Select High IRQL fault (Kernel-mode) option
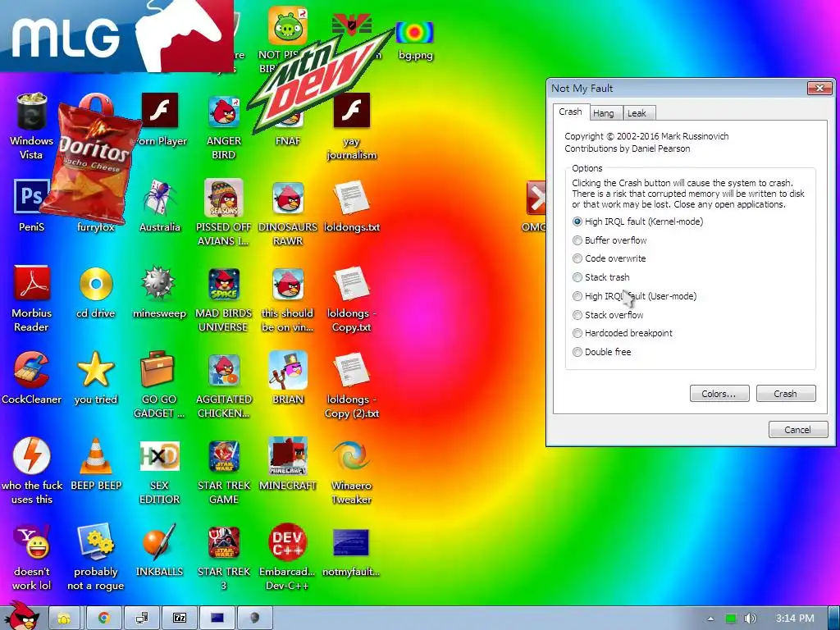This screenshot has width=840, height=630. [637, 221]
